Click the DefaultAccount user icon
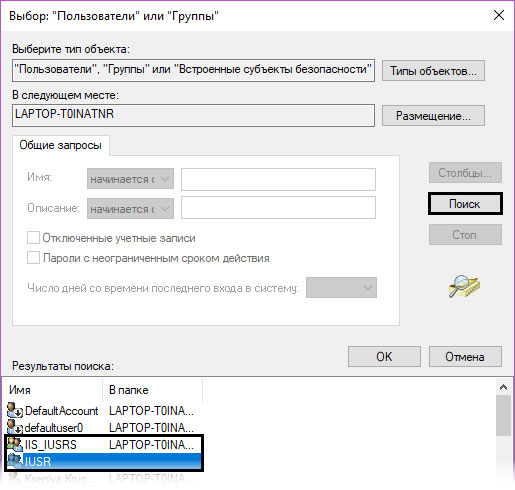 pos(15,410)
